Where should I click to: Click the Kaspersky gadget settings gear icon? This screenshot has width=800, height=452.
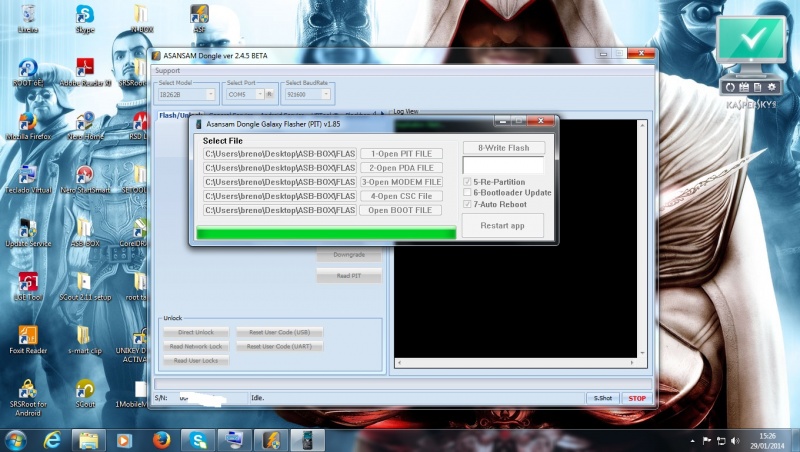771,87
